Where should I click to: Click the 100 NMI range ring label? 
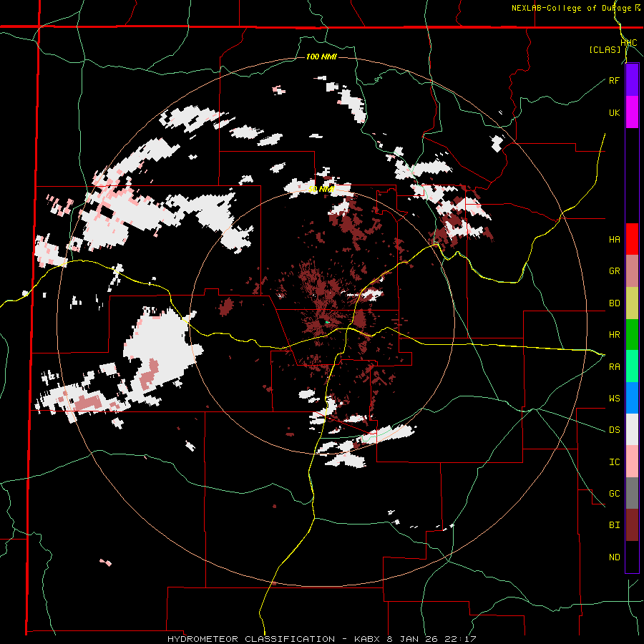(x=321, y=57)
